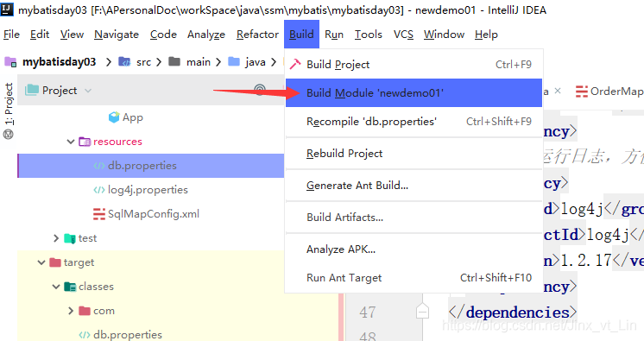
Task: Open the File menu
Action: point(11,35)
